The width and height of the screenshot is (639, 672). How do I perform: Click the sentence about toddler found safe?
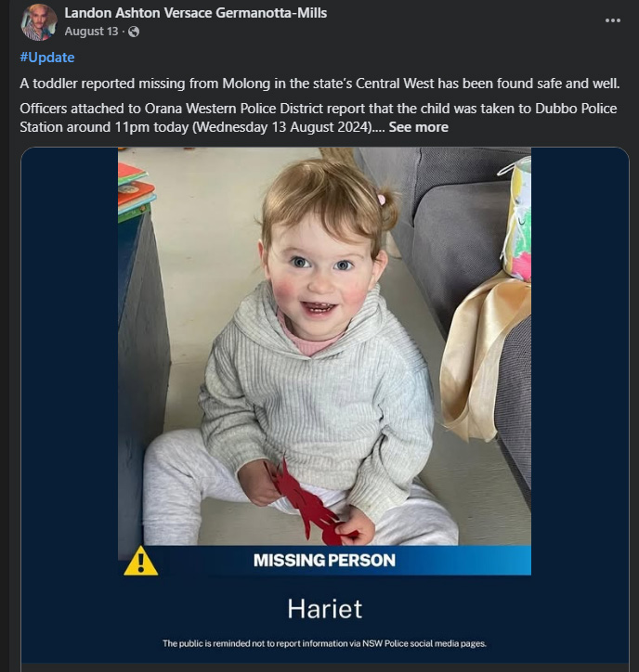[319, 84]
